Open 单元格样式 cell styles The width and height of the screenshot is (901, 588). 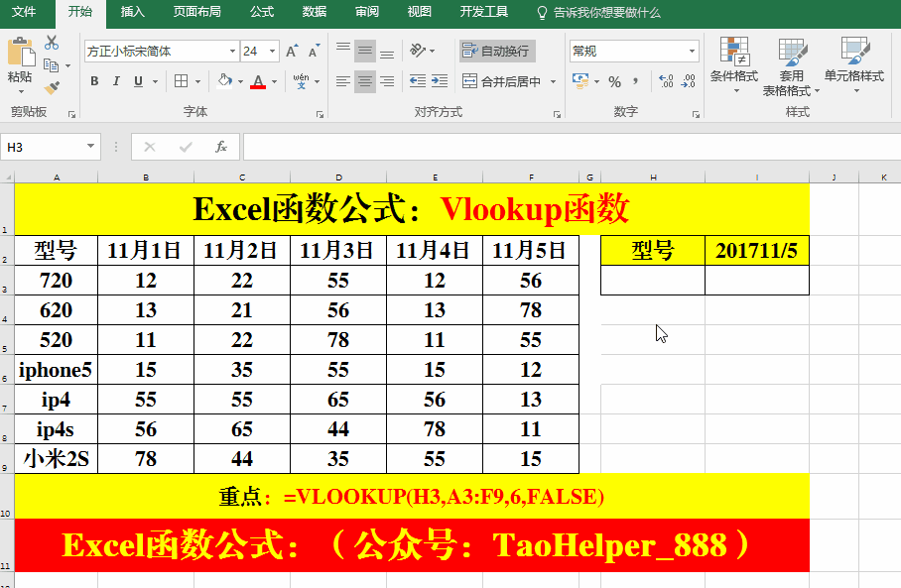coord(854,64)
